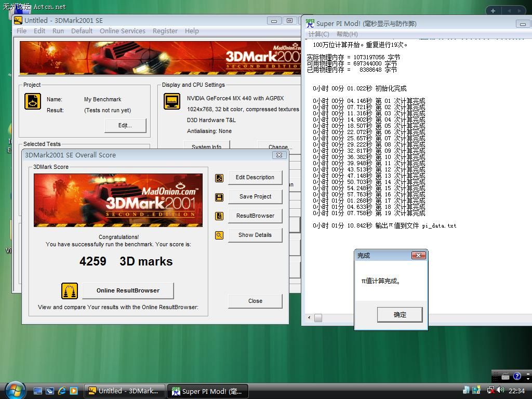Click the Windows Sidebar tray icon

(x=476, y=390)
